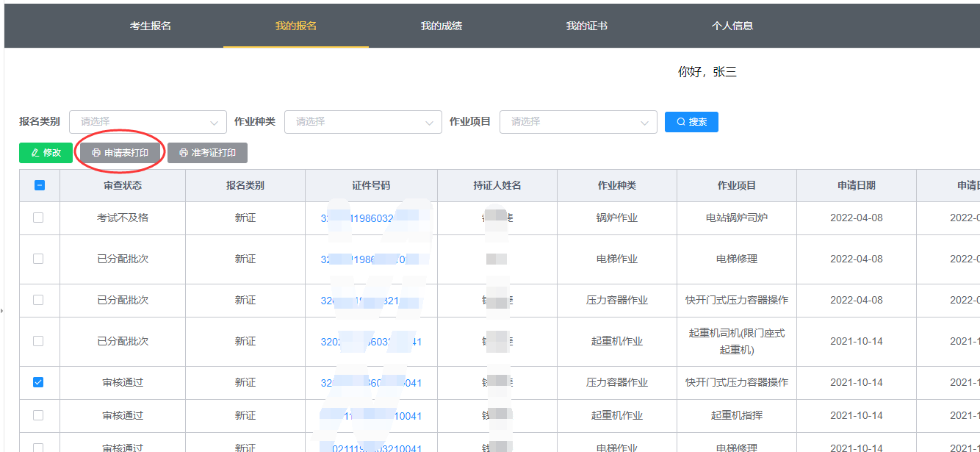Screen dimensions: 980x452
Task: Click the search magnifier icon in 搜索 button
Action: coord(681,122)
